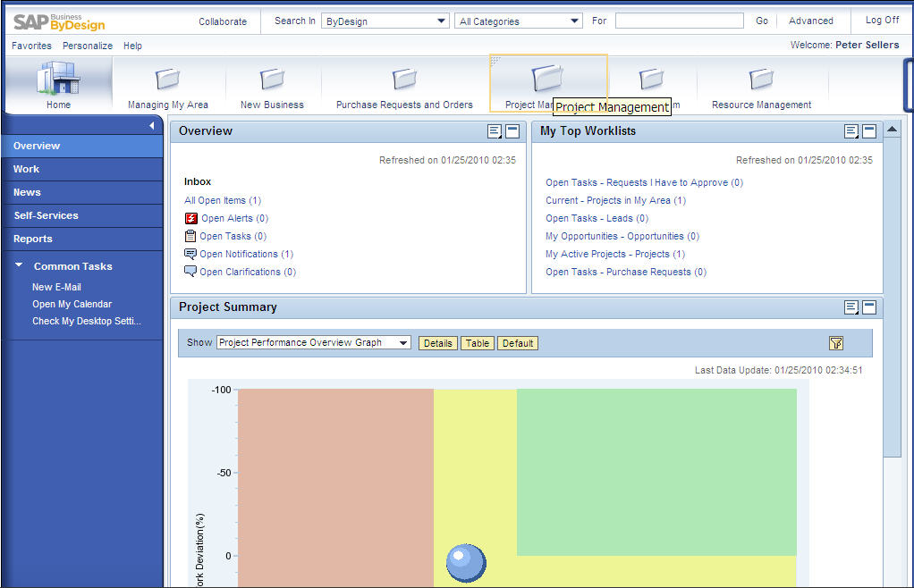Select Self-Services in the sidebar

[82, 216]
